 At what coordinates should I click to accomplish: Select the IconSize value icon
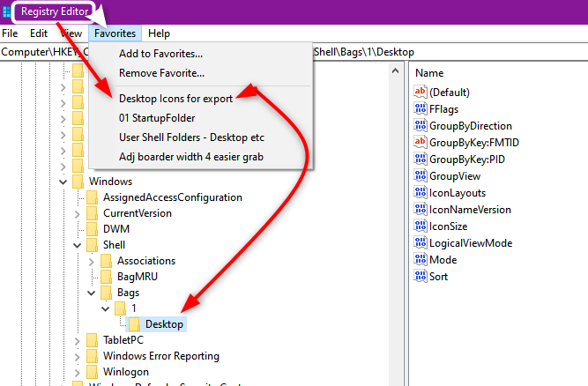coord(421,226)
